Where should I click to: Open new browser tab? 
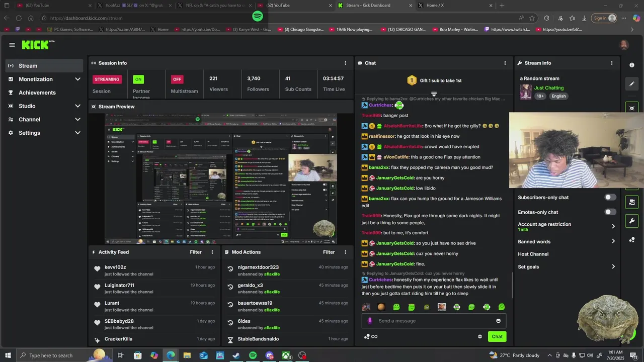click(x=502, y=6)
